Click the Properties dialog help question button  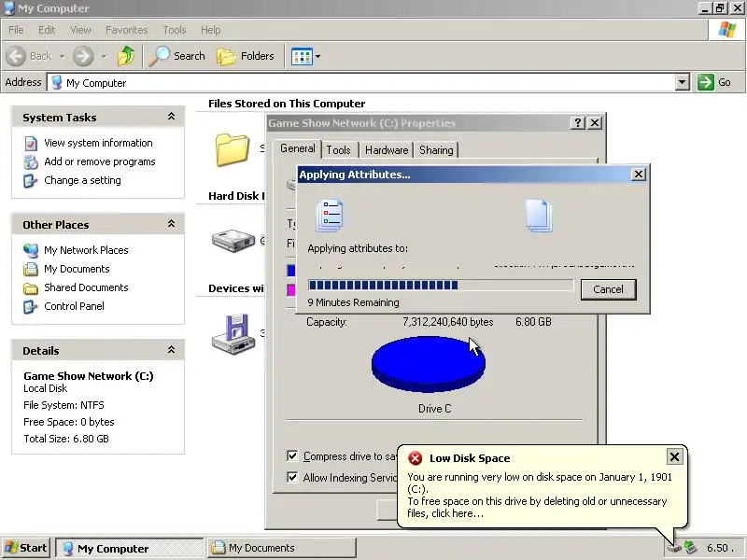click(577, 123)
